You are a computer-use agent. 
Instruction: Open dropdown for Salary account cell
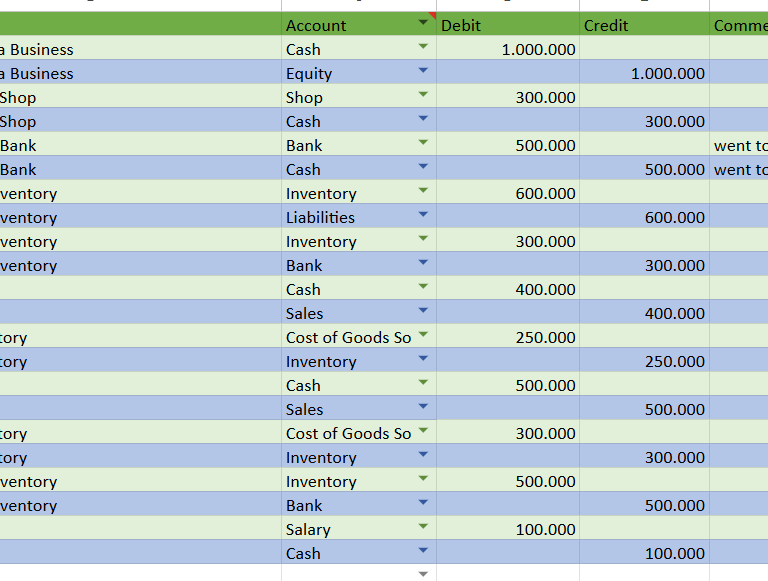[x=423, y=527]
